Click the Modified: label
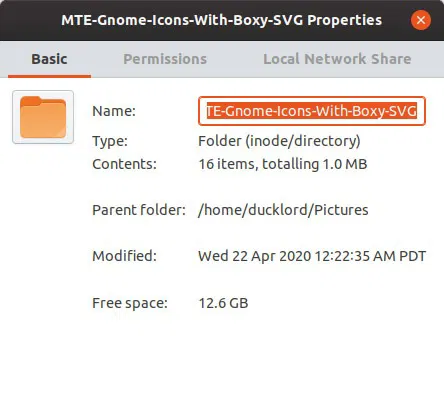 click(x=124, y=256)
